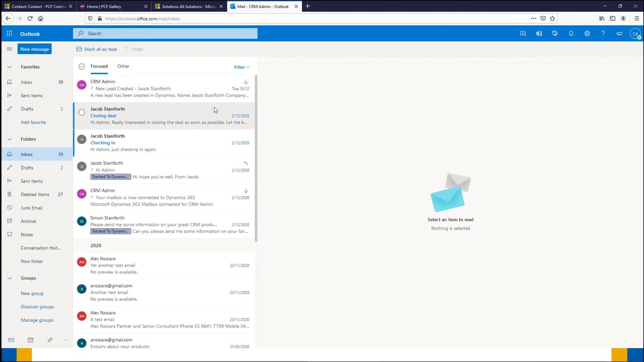Collapse the Favorites section

tap(9, 67)
